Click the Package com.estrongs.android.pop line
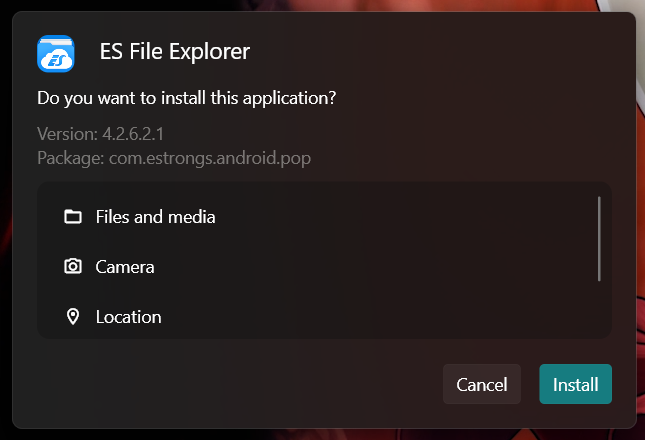 click(x=181, y=158)
